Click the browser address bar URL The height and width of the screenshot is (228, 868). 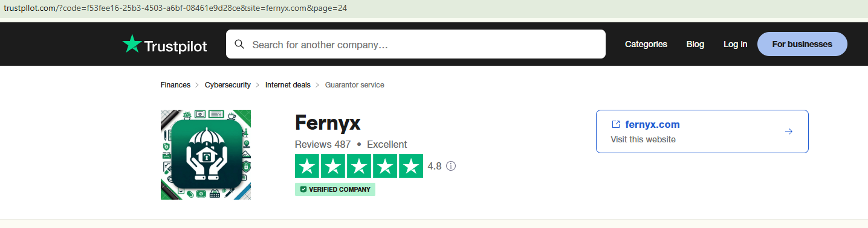point(175,8)
